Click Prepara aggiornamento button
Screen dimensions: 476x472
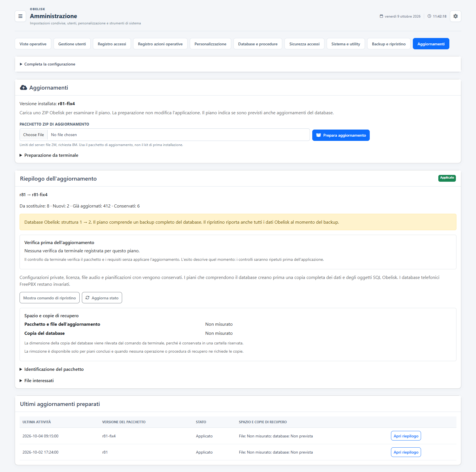coord(341,135)
